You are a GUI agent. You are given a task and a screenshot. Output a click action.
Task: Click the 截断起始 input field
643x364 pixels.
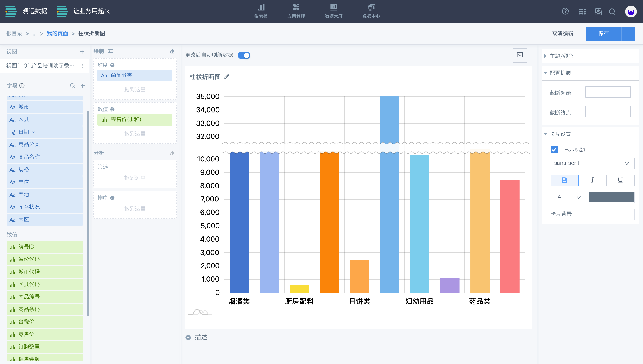click(x=608, y=92)
